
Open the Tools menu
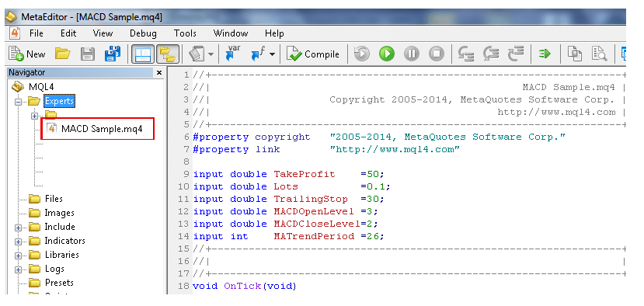185,33
